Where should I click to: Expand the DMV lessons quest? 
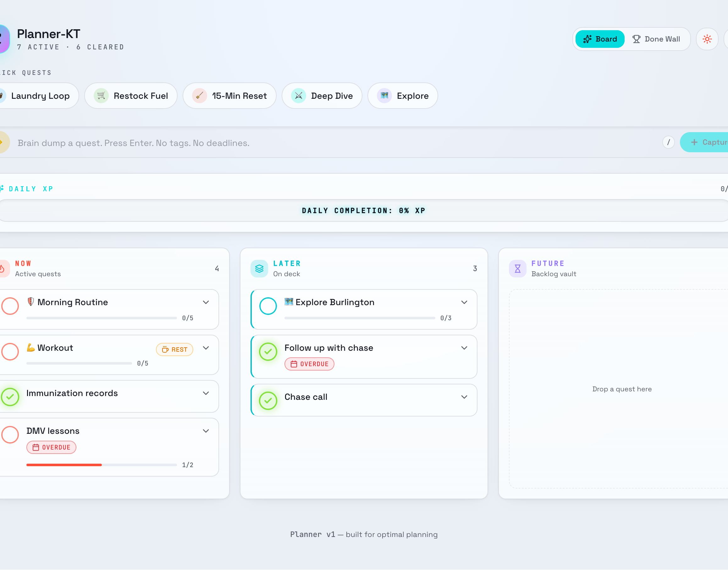[206, 431]
